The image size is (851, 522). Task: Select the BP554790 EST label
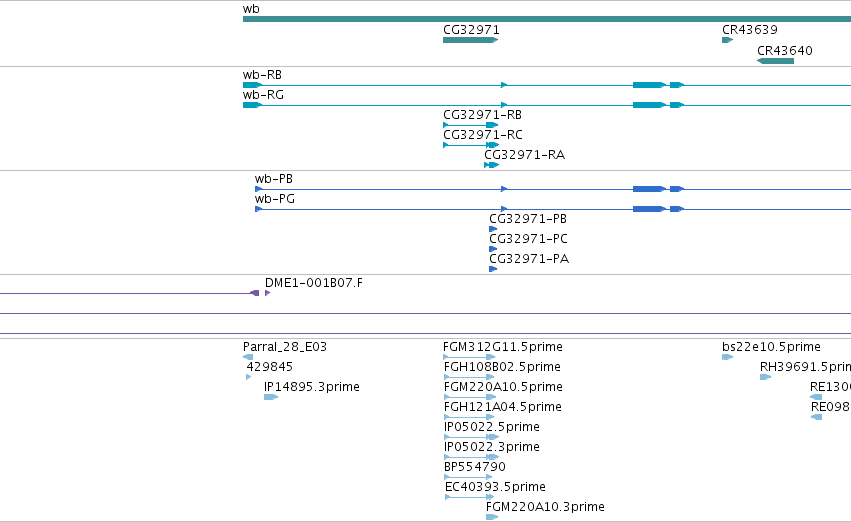[x=474, y=467]
